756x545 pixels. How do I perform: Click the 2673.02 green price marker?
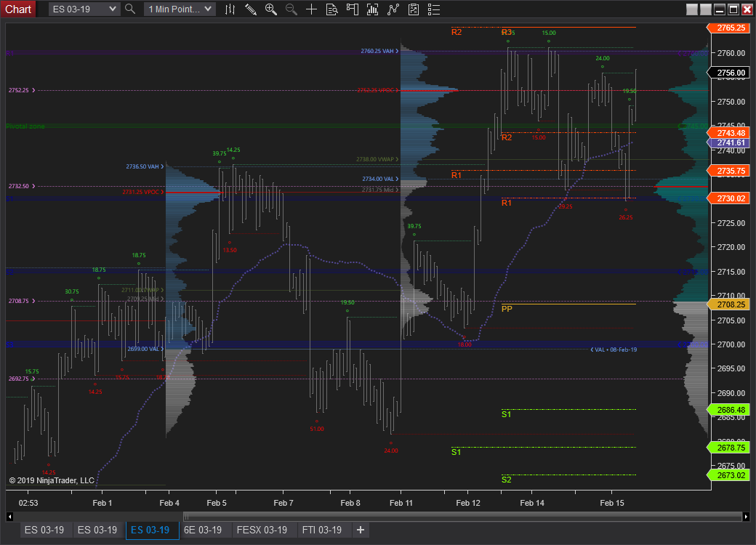pos(728,476)
